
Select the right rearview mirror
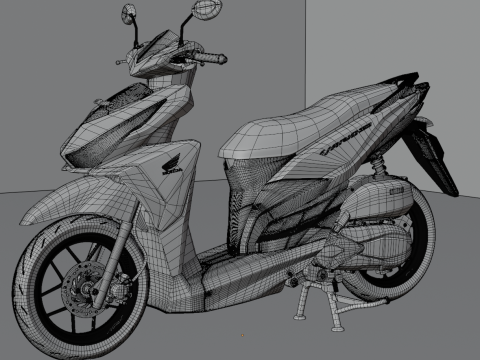pyautogui.click(x=207, y=9)
